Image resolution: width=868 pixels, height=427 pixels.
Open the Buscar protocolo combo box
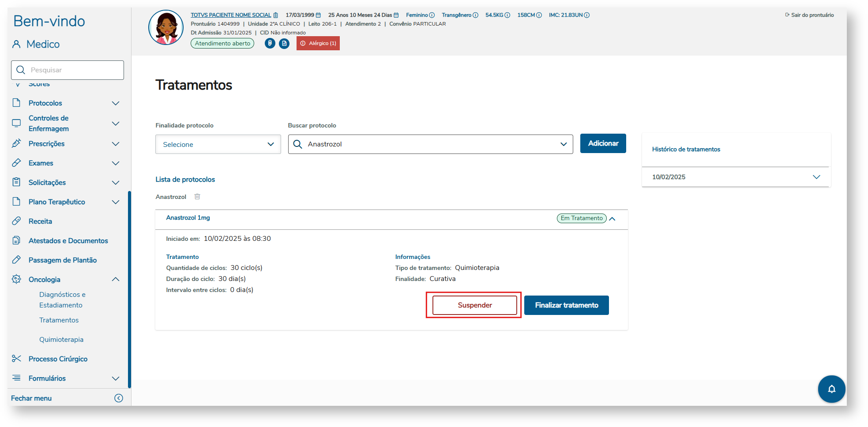tap(430, 144)
